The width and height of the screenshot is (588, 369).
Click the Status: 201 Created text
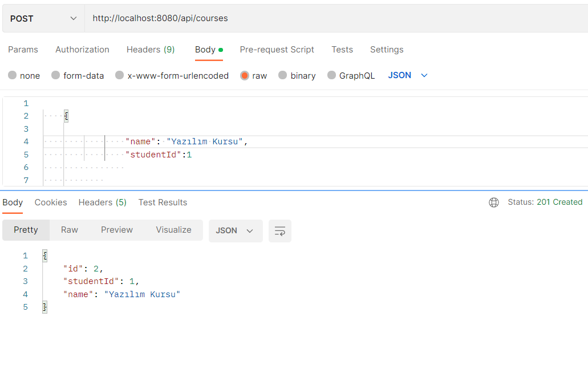(x=545, y=202)
